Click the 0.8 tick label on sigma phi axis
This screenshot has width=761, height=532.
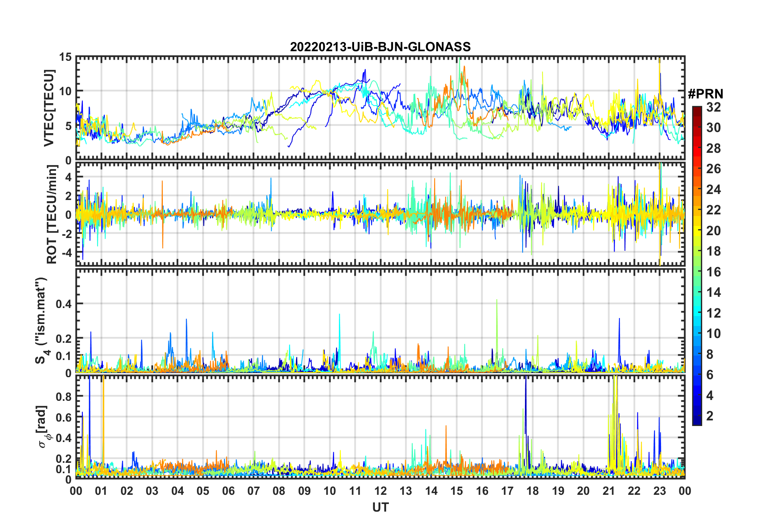tap(64, 396)
